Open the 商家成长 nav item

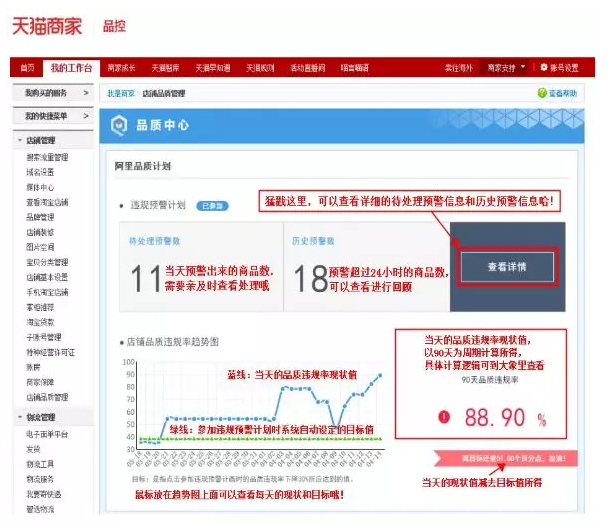point(121,68)
